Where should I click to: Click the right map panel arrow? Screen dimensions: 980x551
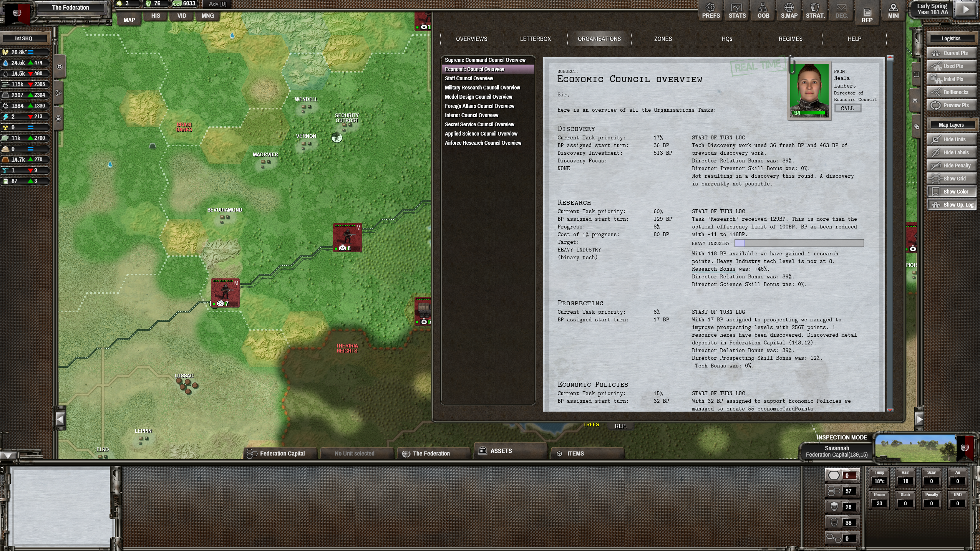coord(919,419)
